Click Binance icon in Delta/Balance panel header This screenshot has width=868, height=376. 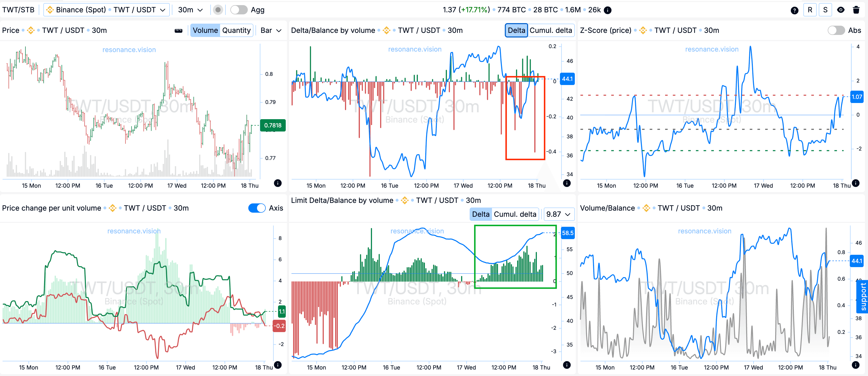[x=387, y=30]
